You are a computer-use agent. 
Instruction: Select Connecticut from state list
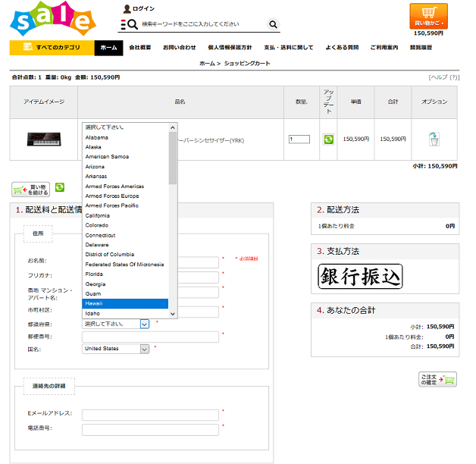pos(125,235)
